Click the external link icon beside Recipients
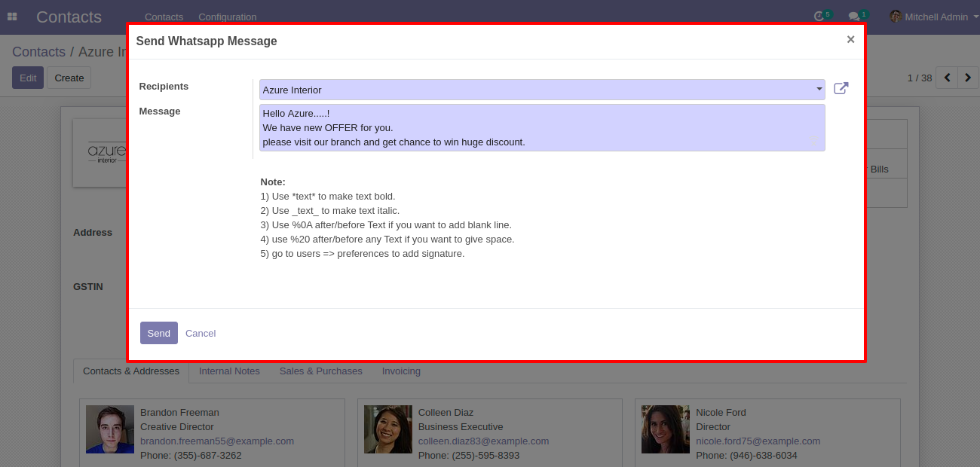 [841, 89]
